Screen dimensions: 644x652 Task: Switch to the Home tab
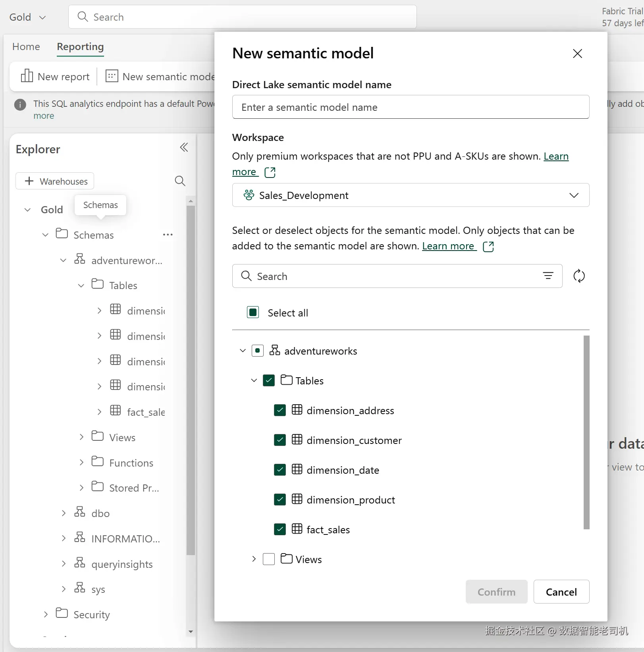coord(26,47)
